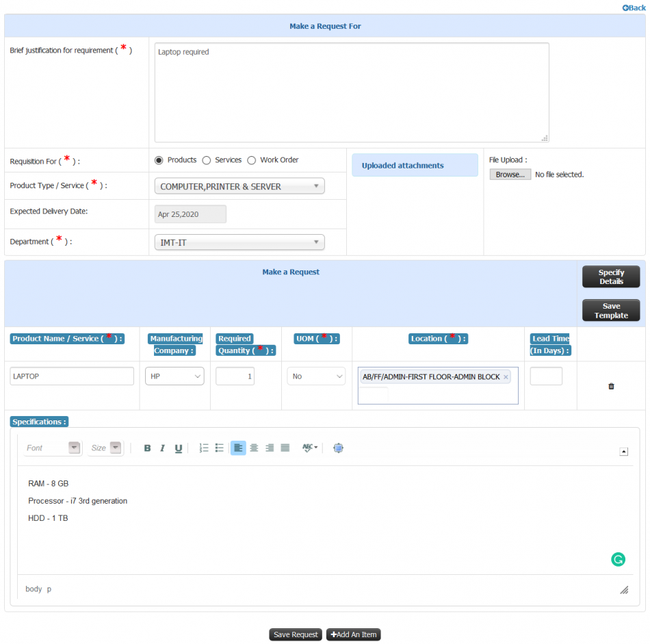Align text right in editor
The height and width of the screenshot is (644, 650).
(270, 448)
